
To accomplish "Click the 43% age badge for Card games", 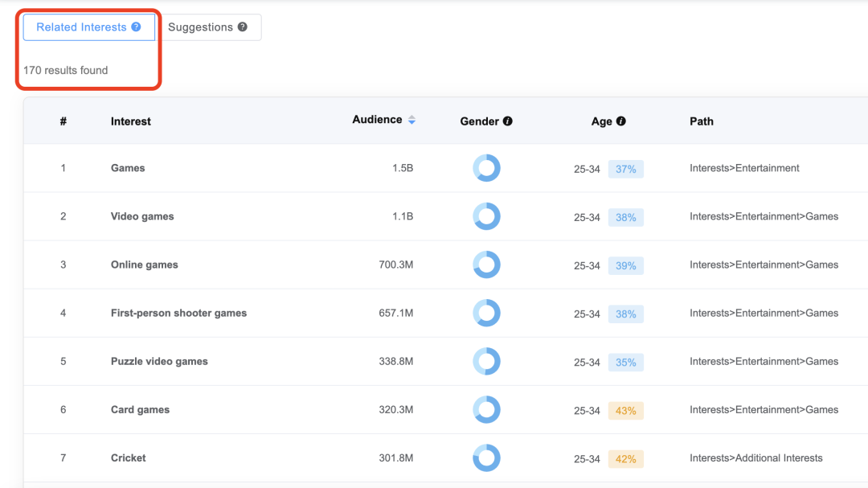I will [x=625, y=410].
